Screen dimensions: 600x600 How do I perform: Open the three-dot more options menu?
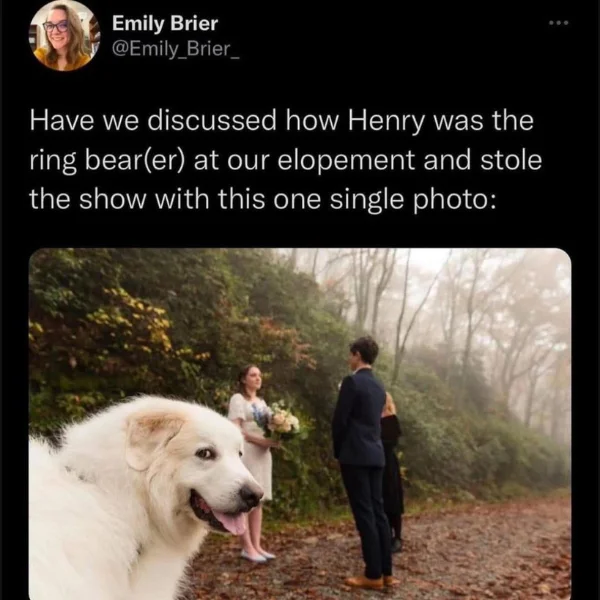[x=559, y=23]
